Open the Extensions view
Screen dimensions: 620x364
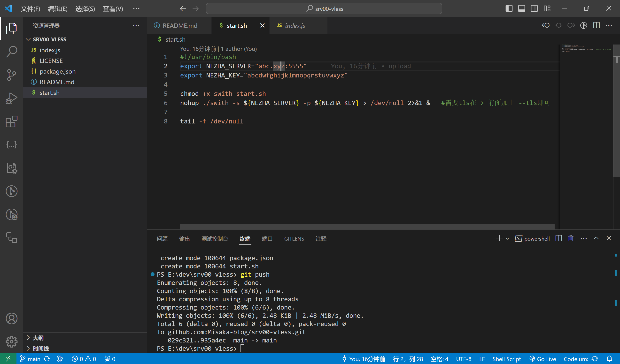click(x=12, y=121)
